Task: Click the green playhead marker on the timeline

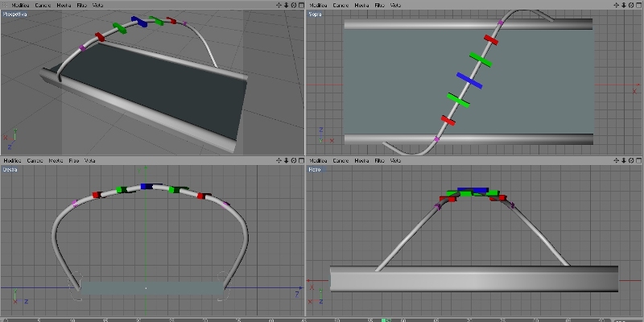Action: coord(386,320)
